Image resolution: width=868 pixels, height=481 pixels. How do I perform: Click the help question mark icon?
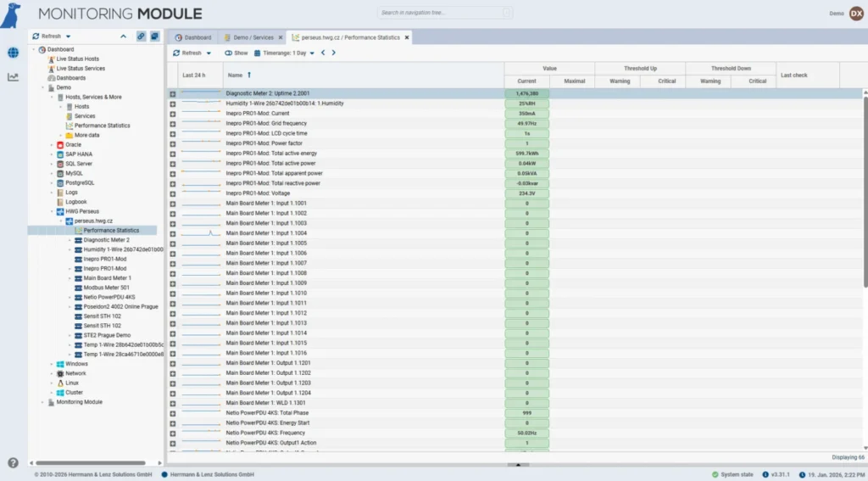point(13,462)
